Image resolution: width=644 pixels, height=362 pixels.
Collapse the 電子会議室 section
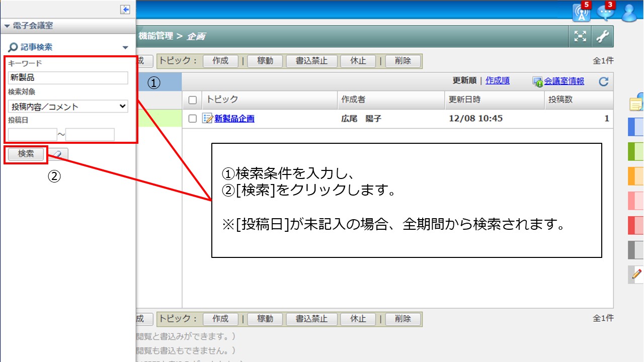click(7, 26)
